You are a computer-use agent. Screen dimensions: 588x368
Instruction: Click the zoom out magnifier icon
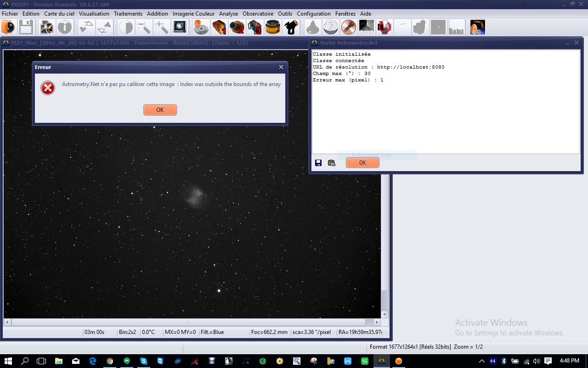point(143,28)
